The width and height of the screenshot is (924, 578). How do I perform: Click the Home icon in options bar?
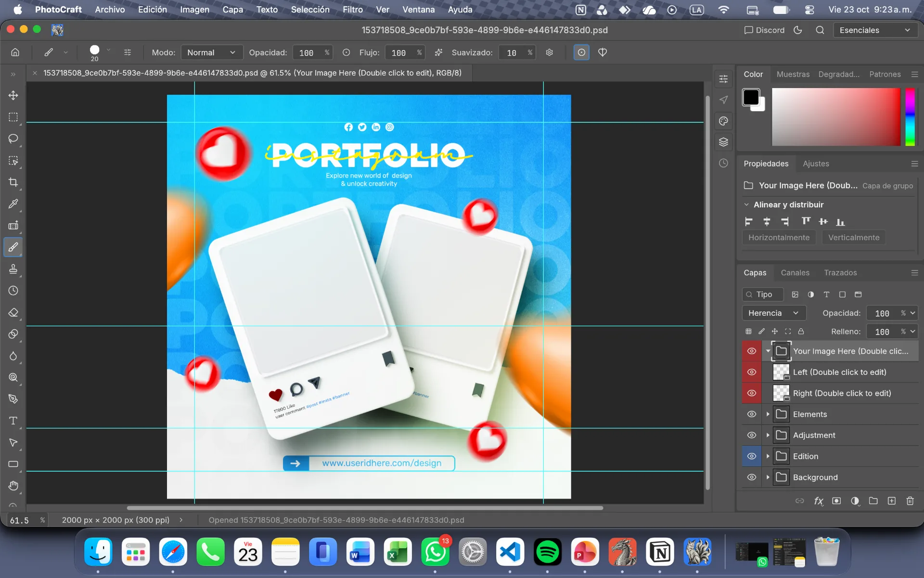pos(15,52)
